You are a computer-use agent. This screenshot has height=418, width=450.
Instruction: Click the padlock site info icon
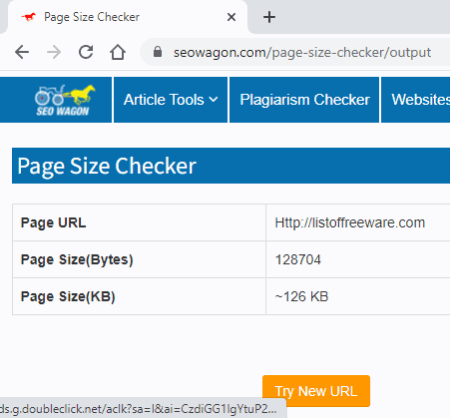(x=158, y=52)
